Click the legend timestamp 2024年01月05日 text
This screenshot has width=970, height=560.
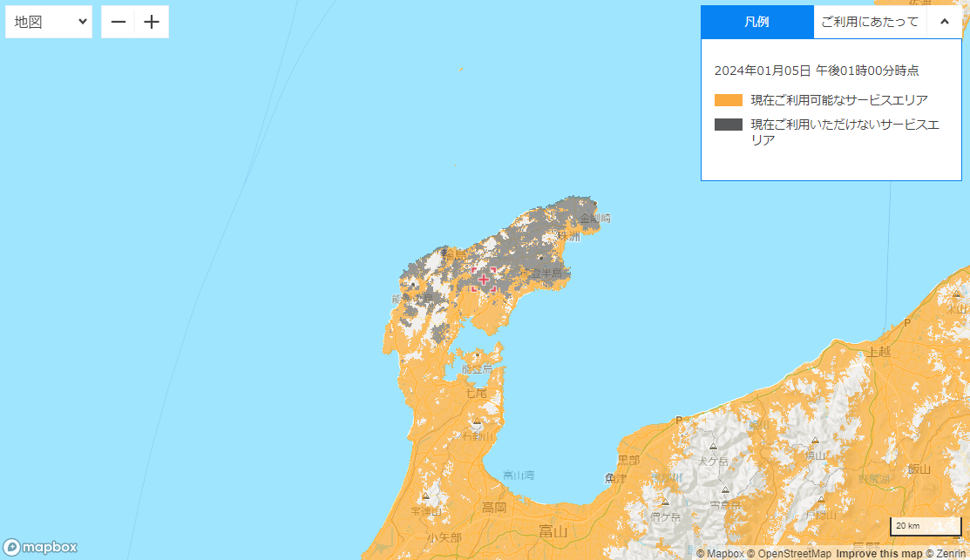817,71
